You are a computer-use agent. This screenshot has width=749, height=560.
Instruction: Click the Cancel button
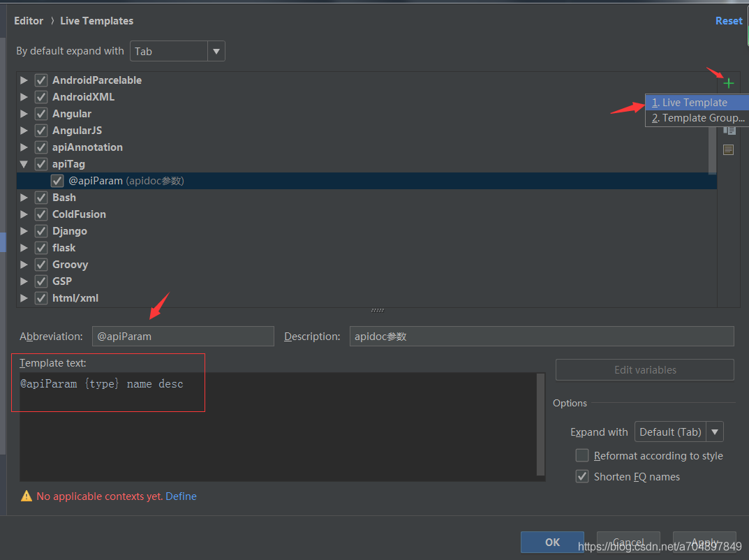pos(628,542)
